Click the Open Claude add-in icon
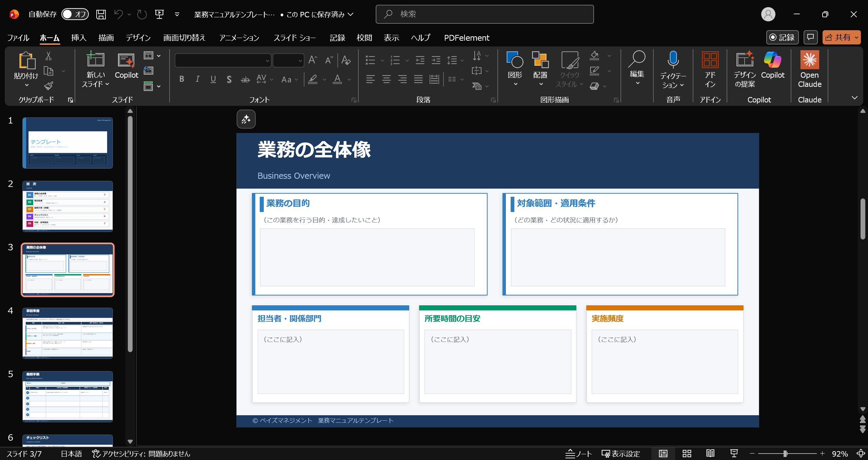 (x=809, y=60)
